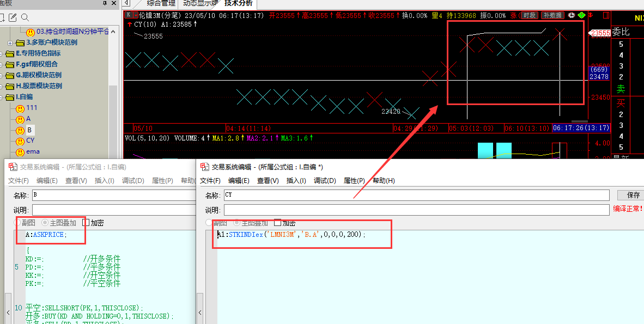Click the edit formula pencil icon in panel toolbar

13,17
